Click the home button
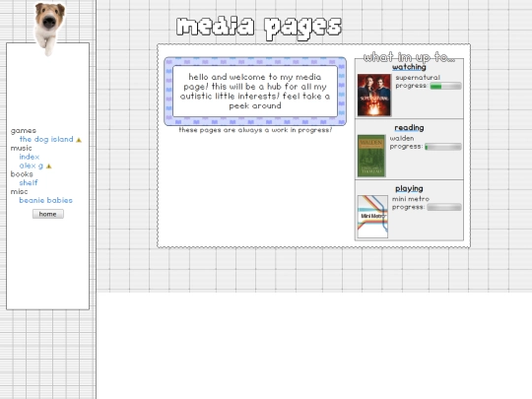 click(48, 214)
